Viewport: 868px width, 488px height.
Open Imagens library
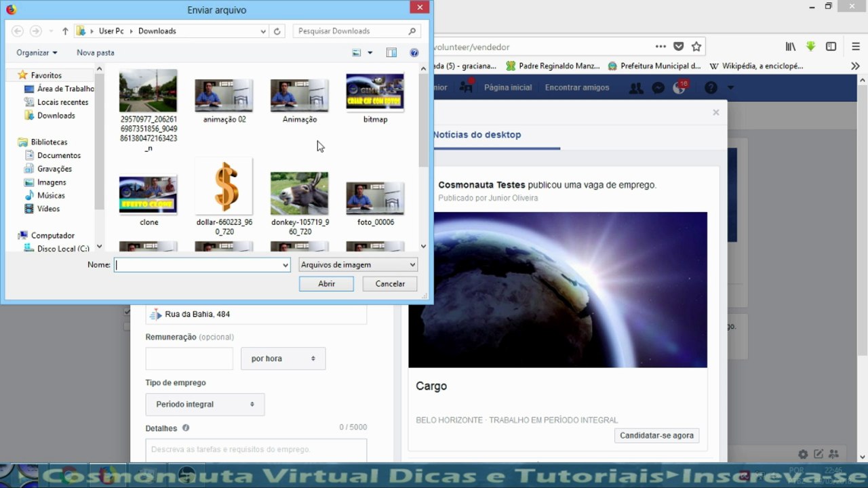point(52,182)
